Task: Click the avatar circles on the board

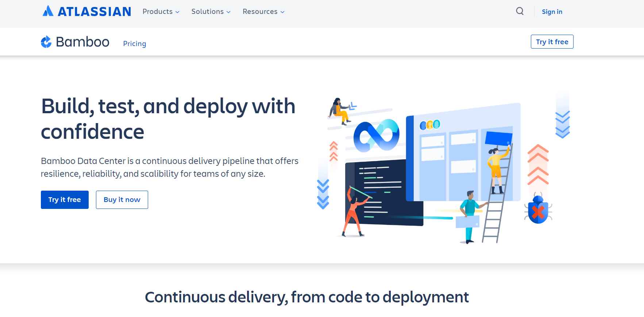Action: 430,125
